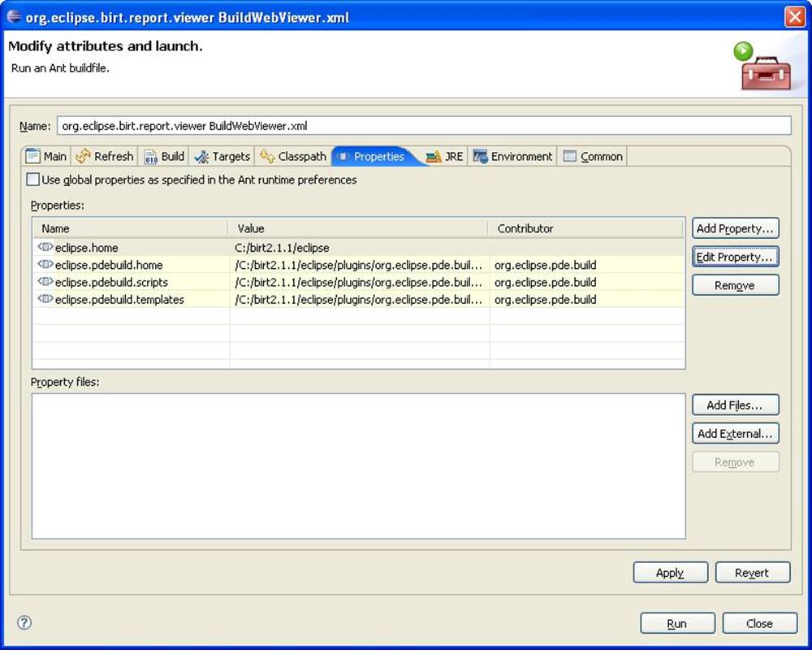Select the eclipse.pdebuild.home row
Screen dimensions: 812x650
pos(358,264)
